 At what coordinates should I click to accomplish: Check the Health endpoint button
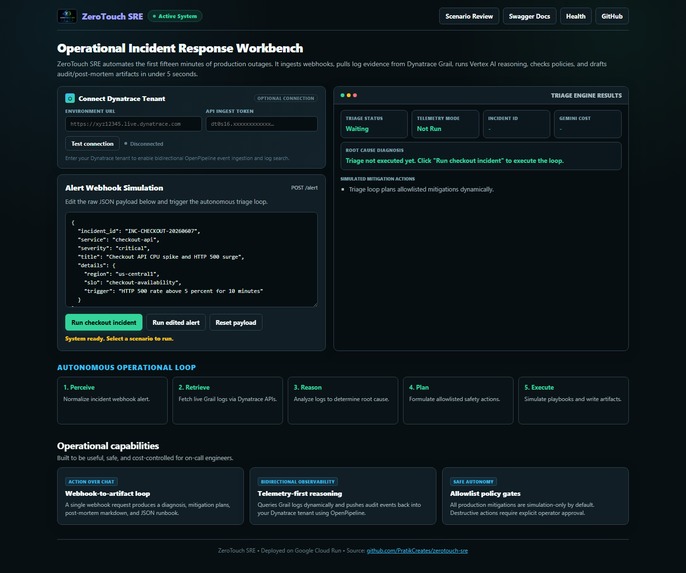click(x=576, y=16)
